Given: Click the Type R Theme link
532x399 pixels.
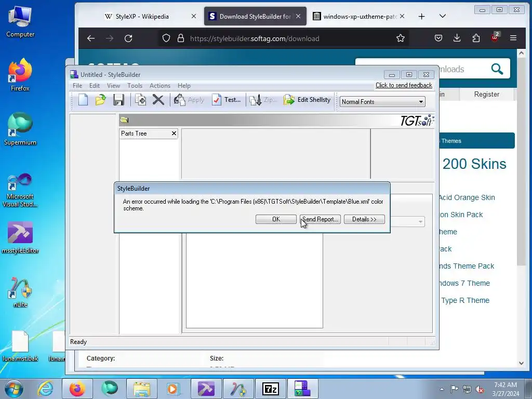Looking at the screenshot, I should (465, 300).
